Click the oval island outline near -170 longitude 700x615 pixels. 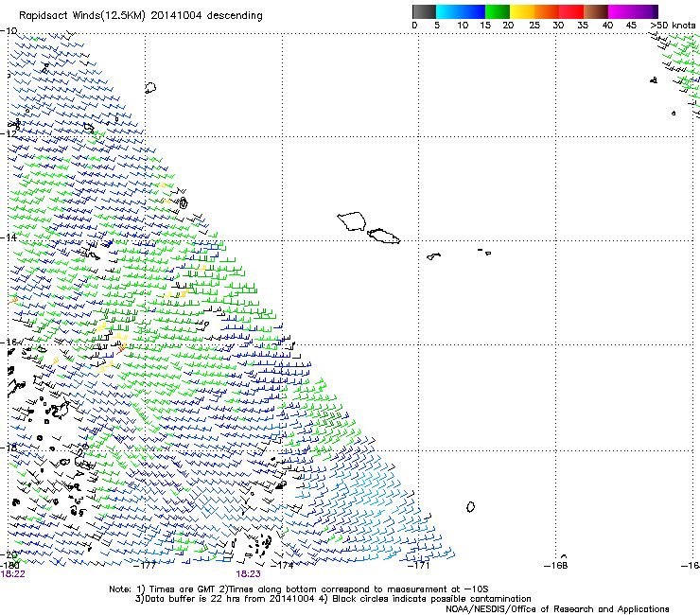click(470, 507)
